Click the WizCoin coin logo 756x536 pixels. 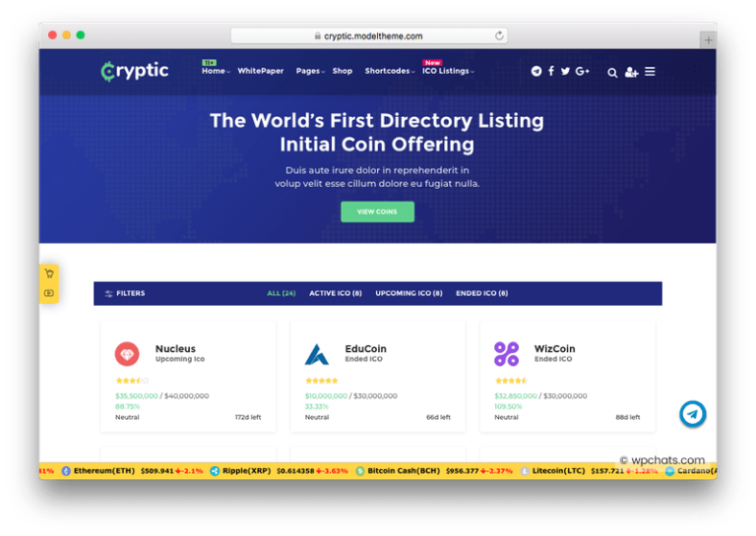click(506, 354)
